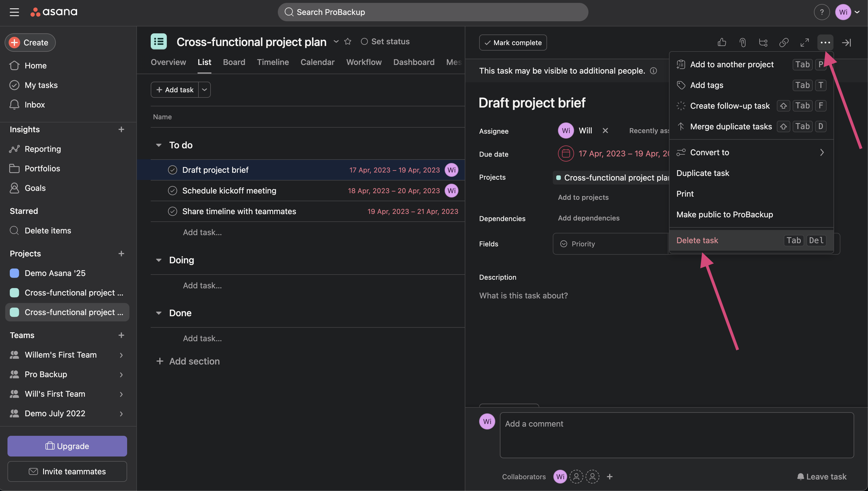
Task: Open the Add task dropdown arrow
Action: coord(204,90)
